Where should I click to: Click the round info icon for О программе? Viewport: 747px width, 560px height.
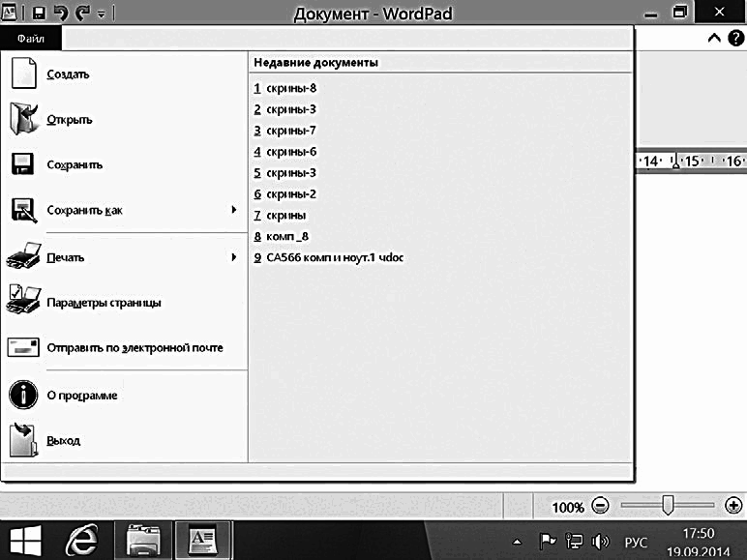click(x=23, y=395)
